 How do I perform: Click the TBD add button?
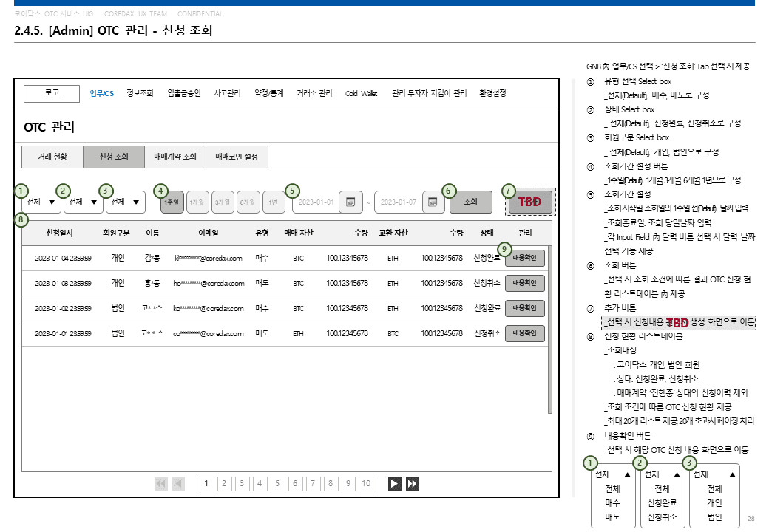pyautogui.click(x=530, y=202)
